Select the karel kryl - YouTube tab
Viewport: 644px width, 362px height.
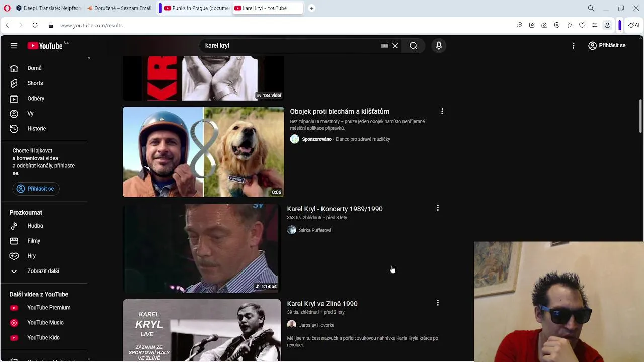267,8
